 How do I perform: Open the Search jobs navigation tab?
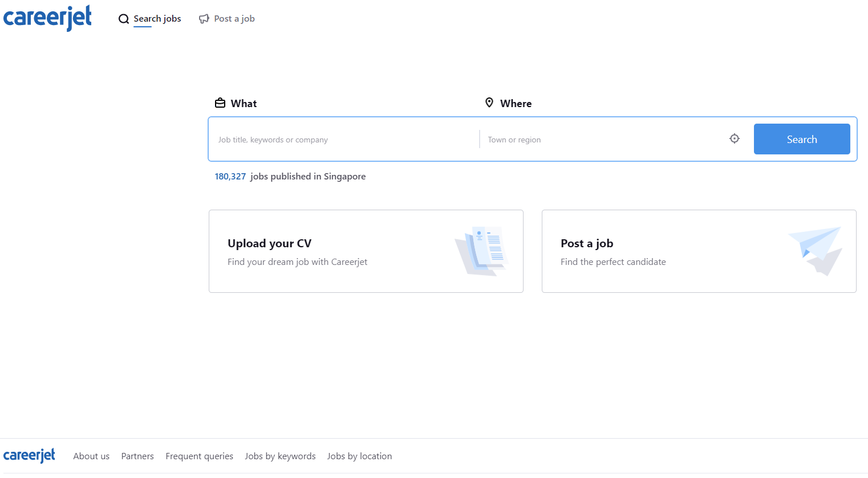pos(157,19)
